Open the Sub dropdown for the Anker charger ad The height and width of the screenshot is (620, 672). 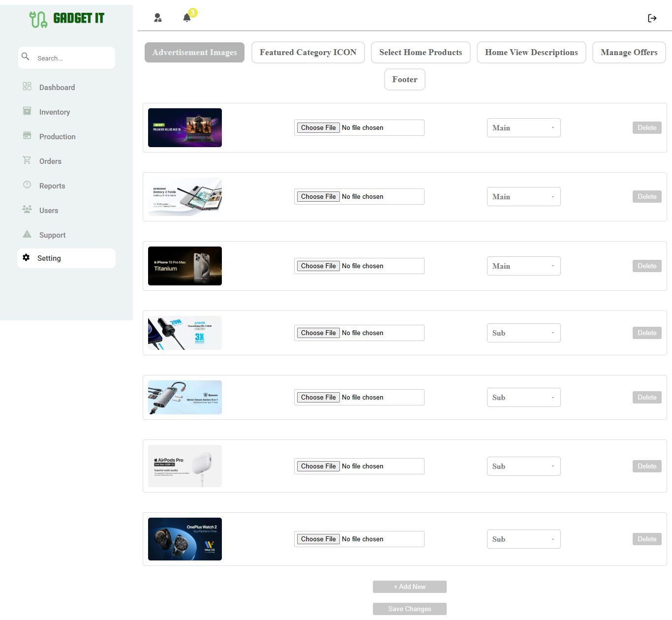523,333
